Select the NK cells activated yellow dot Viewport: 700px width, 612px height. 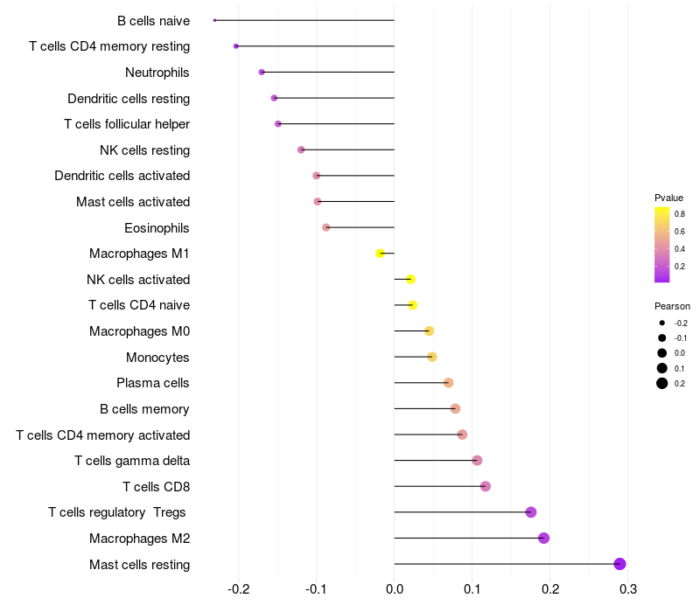click(410, 279)
